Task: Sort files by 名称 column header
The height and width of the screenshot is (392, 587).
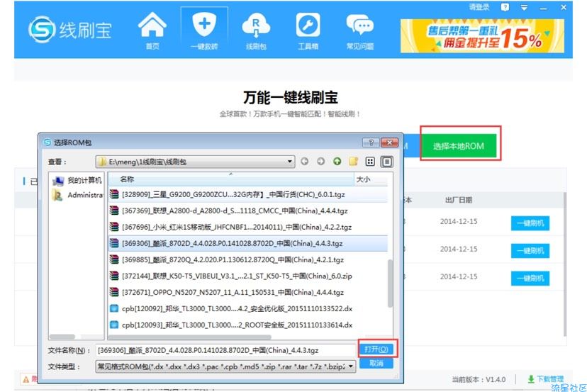Action: coord(231,179)
